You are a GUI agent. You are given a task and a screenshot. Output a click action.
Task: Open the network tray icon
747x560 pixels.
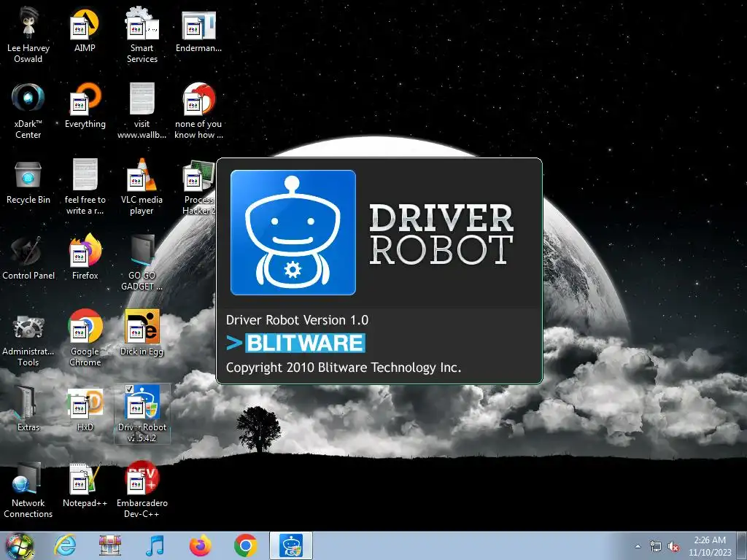pyautogui.click(x=656, y=547)
